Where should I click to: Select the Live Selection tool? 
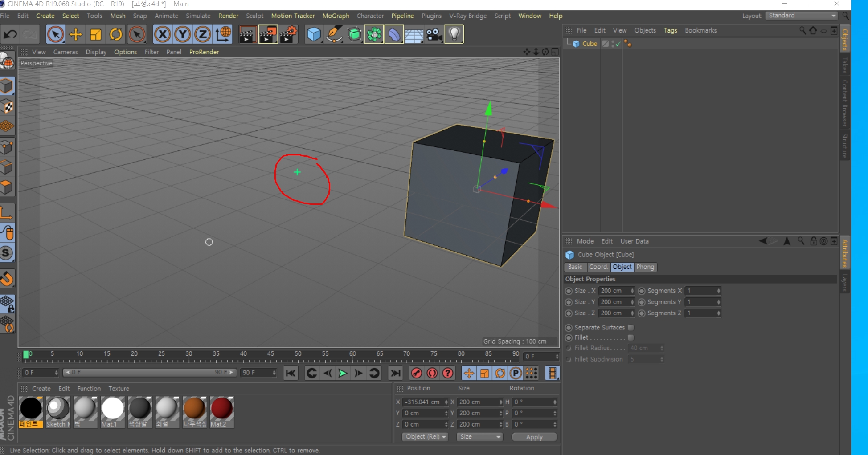55,35
